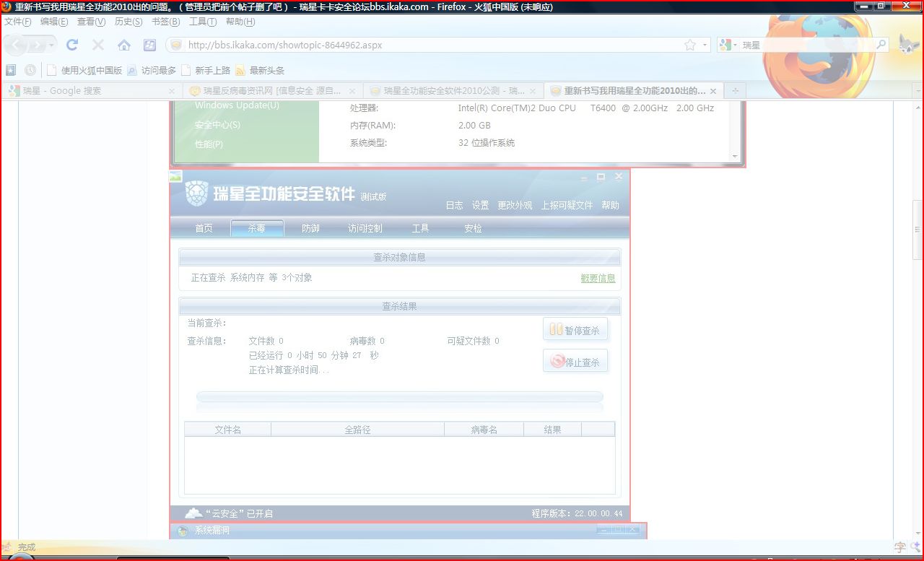Click the 结果 column header
The width and height of the screenshot is (924, 561).
552,430
